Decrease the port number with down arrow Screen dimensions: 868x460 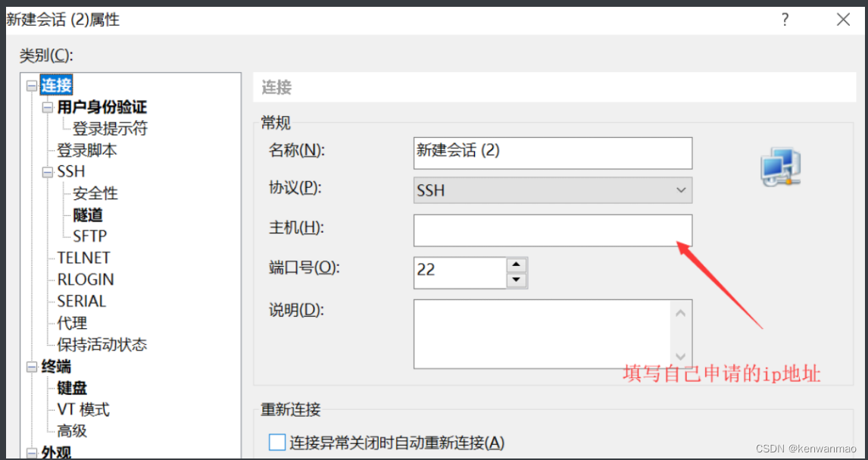pyautogui.click(x=517, y=280)
